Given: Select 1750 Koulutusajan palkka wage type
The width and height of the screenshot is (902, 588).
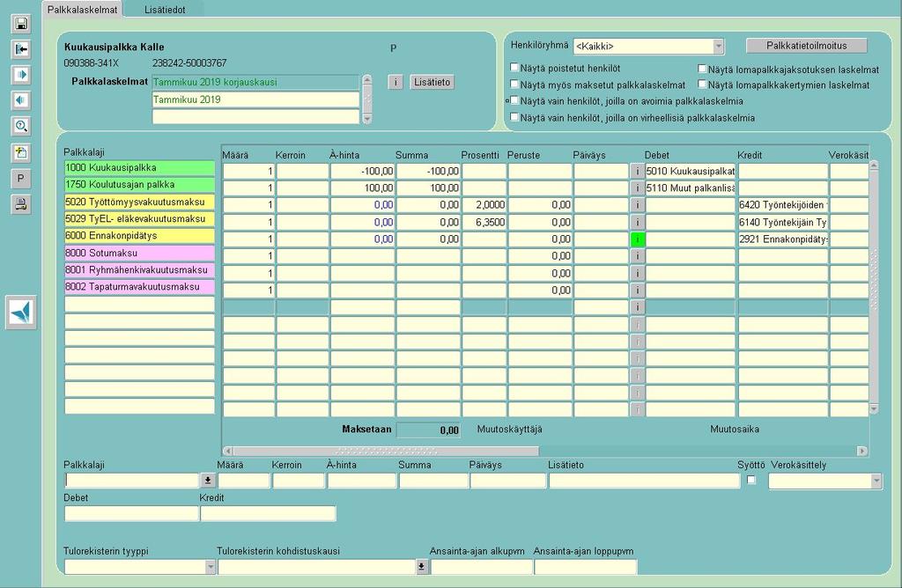Looking at the screenshot, I should point(139,185).
